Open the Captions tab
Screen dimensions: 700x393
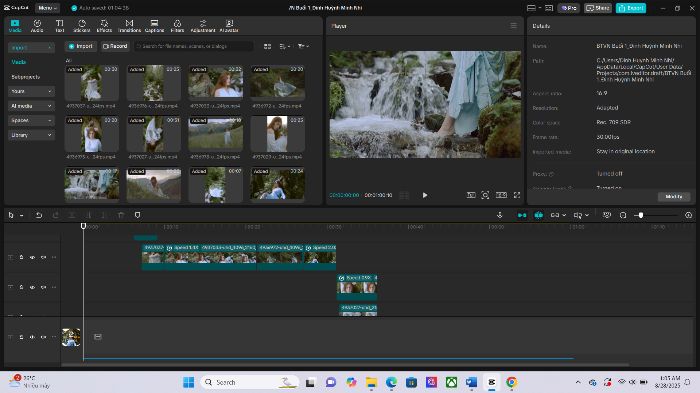pyautogui.click(x=154, y=26)
